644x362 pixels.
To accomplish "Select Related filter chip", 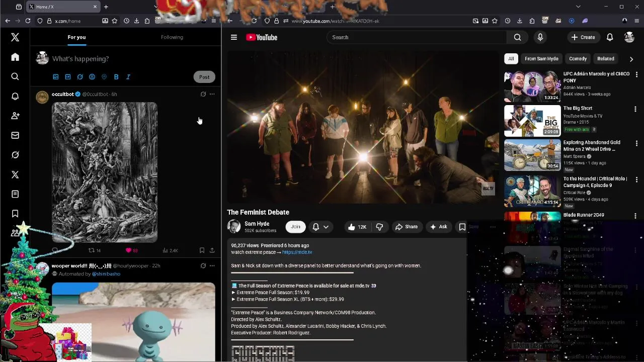I will (x=606, y=59).
